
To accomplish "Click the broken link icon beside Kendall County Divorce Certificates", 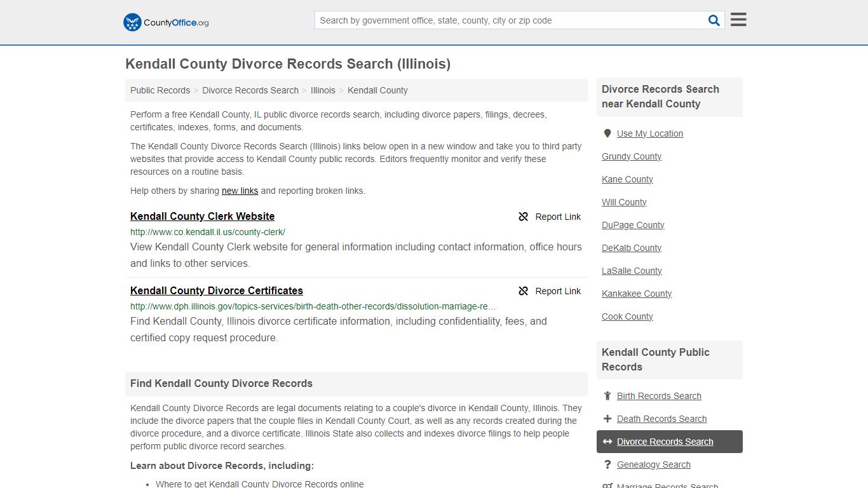I will 524,291.
